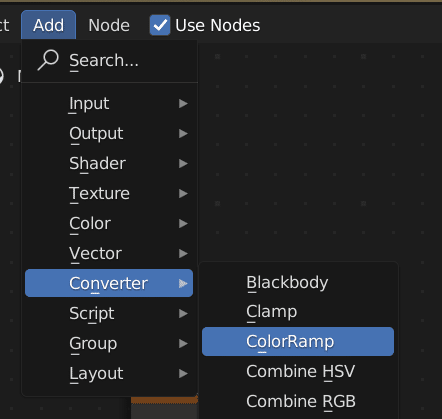Expand the Input submenu

tap(109, 103)
